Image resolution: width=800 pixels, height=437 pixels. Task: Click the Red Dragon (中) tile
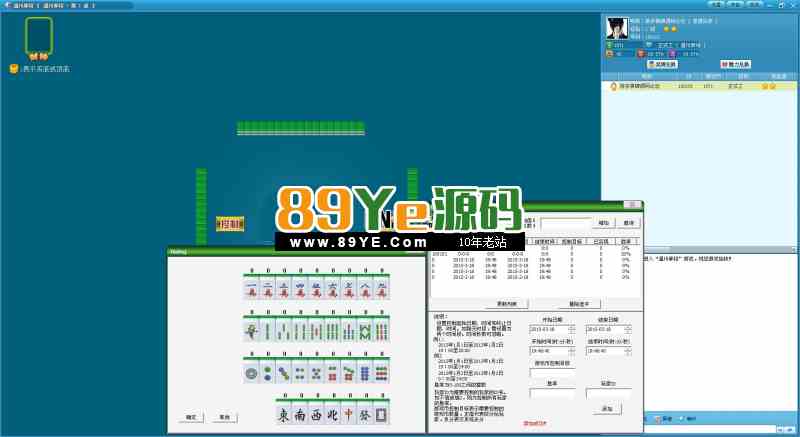tap(348, 413)
